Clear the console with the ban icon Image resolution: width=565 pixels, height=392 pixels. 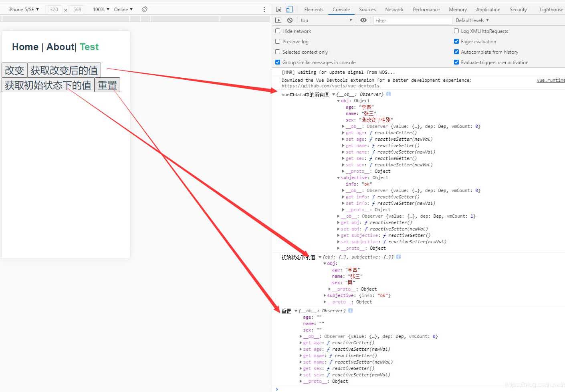pyautogui.click(x=290, y=20)
